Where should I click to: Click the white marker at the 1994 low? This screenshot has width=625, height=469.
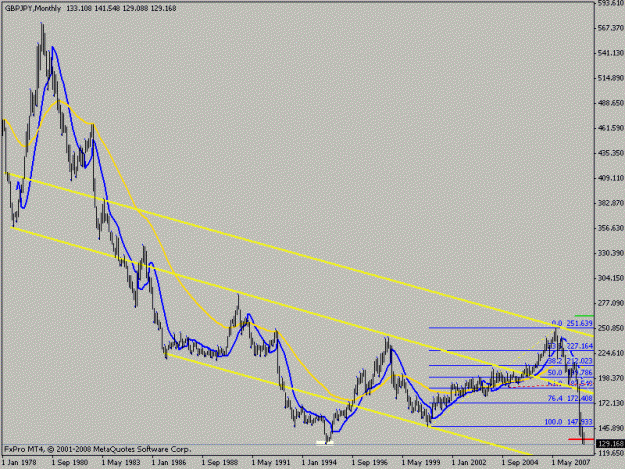(x=324, y=442)
